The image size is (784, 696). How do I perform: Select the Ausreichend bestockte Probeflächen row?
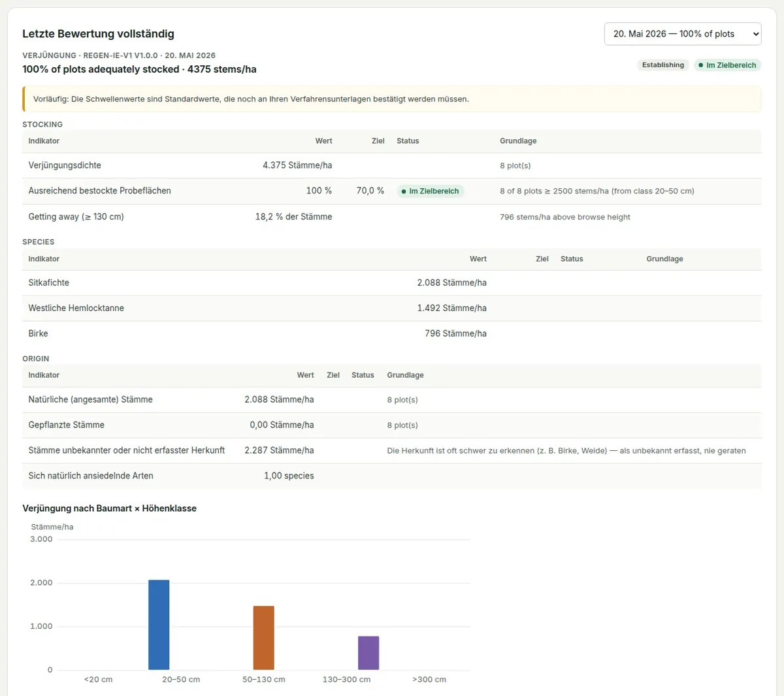click(x=392, y=191)
